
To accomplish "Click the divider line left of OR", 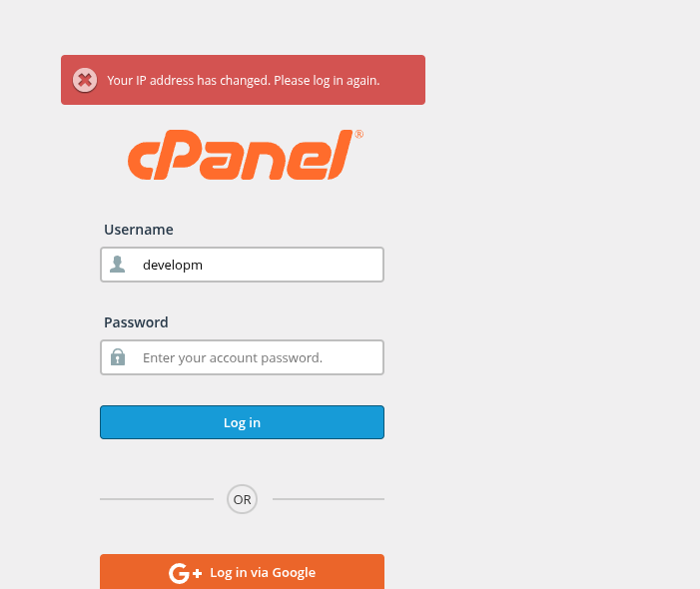I will (157, 499).
